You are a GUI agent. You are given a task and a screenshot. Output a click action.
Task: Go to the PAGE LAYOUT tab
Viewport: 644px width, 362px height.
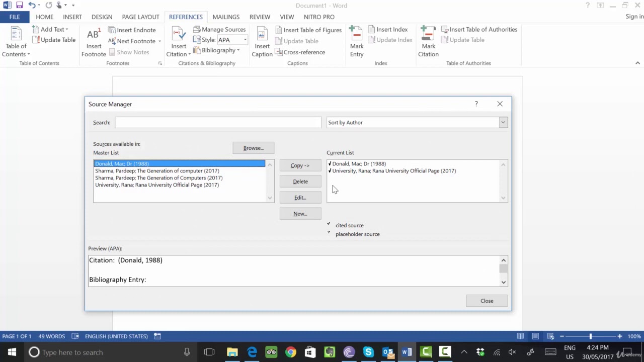pyautogui.click(x=140, y=17)
